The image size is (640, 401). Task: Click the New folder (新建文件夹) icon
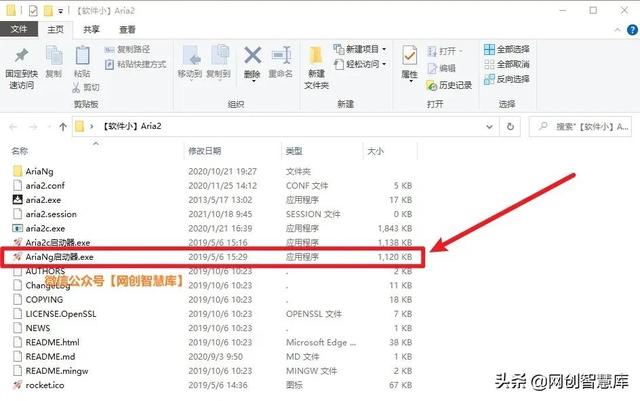coord(316,56)
